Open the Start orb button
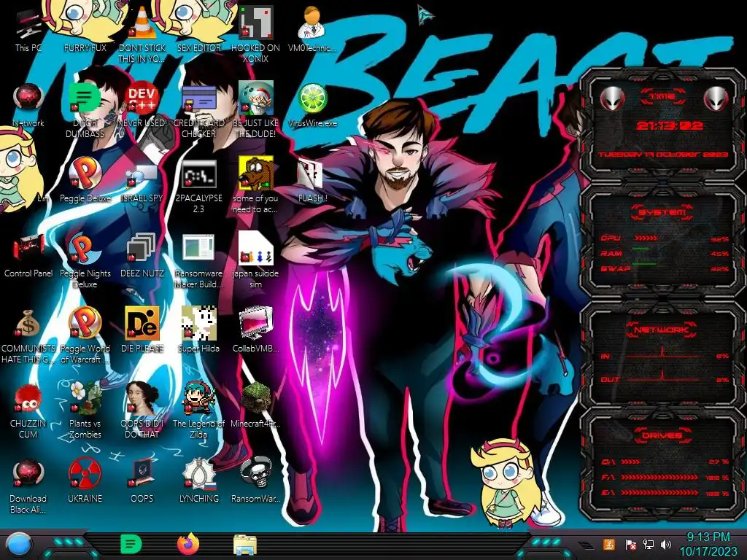 (18, 545)
